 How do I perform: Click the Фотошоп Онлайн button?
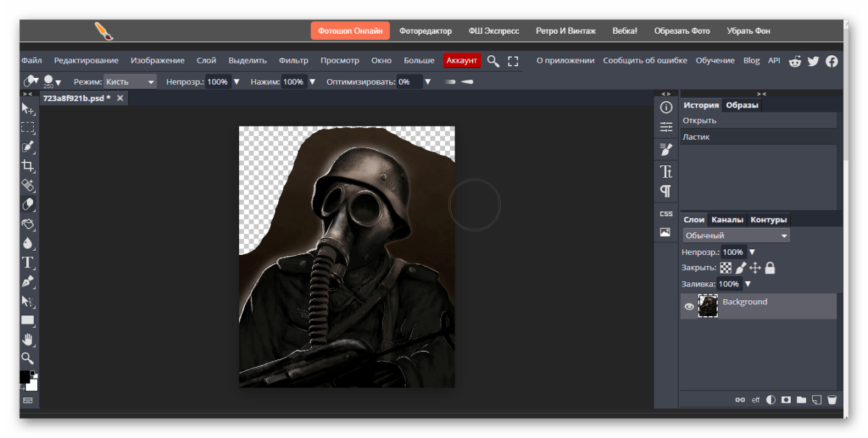tap(350, 31)
